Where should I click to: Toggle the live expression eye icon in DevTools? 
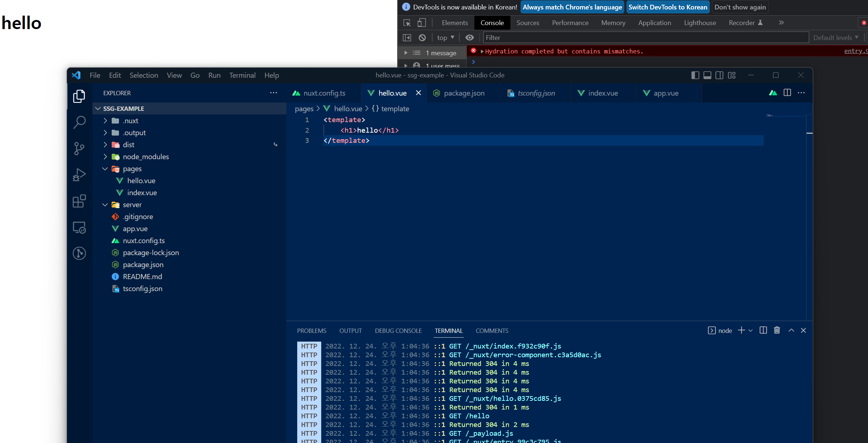(x=470, y=38)
